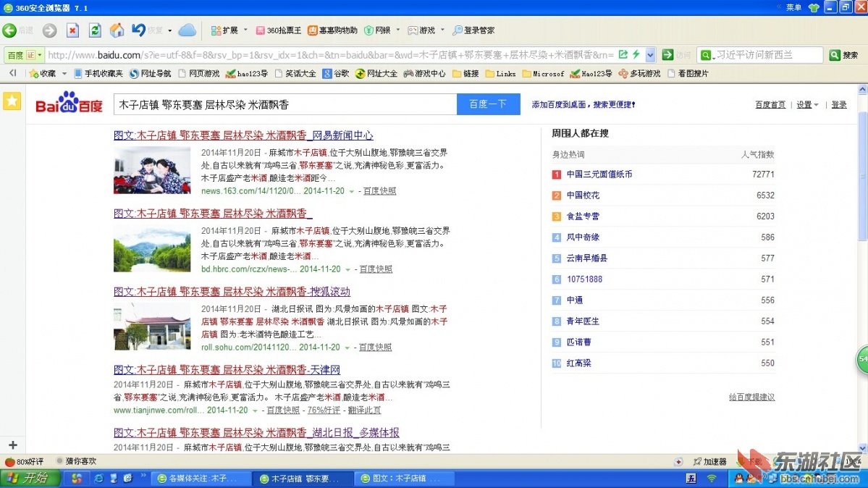Expand the undo history dropdown arrow
This screenshot has width=868, height=488.
coord(170,30)
